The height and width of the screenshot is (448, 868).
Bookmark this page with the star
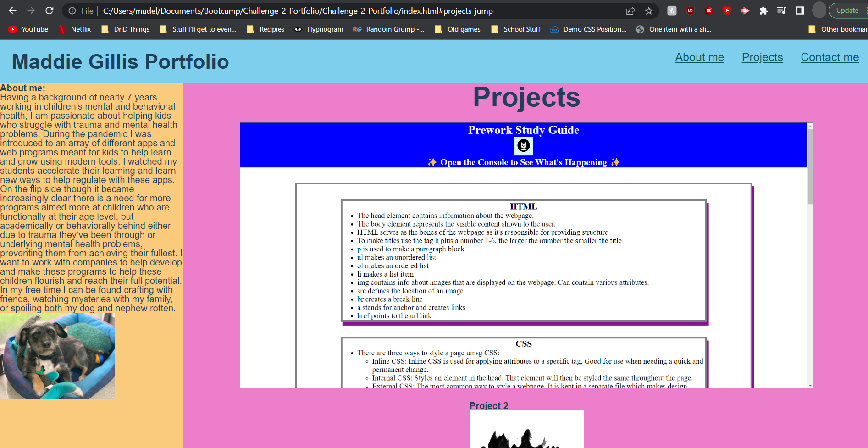coord(649,11)
